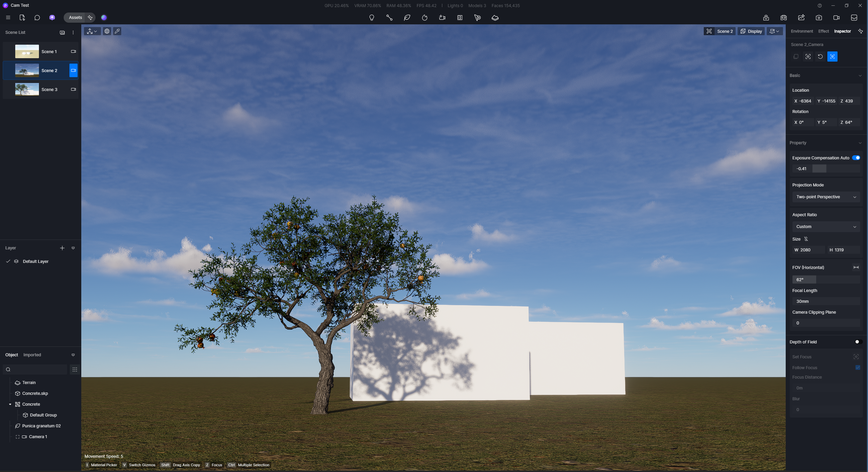Open the video recording camera icon
The height and width of the screenshot is (472, 868).
coord(836,18)
